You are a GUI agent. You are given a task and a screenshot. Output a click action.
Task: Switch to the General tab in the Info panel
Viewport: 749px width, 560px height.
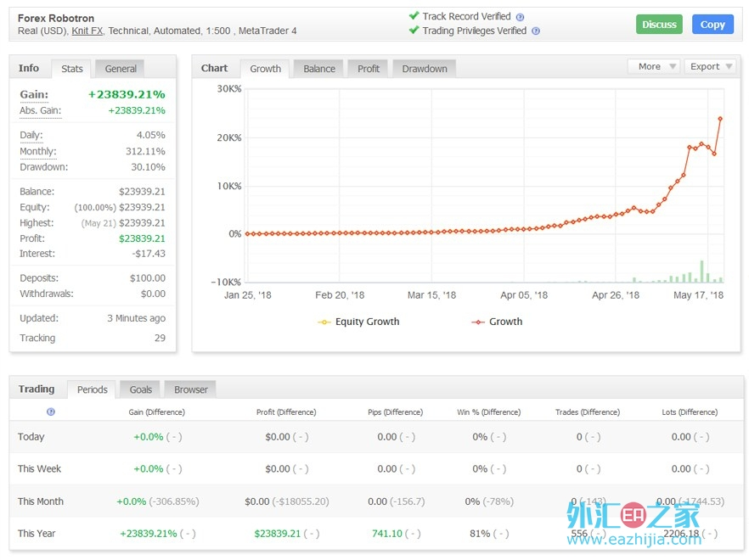(x=121, y=69)
